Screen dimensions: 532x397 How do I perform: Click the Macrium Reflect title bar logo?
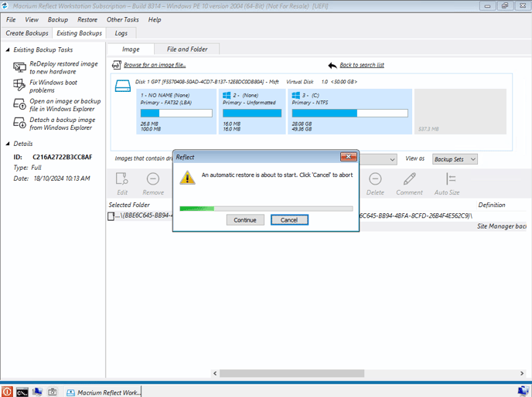(x=5, y=5)
